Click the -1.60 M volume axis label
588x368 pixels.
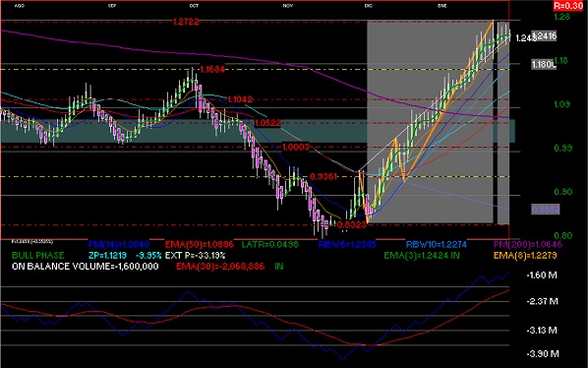point(542,276)
